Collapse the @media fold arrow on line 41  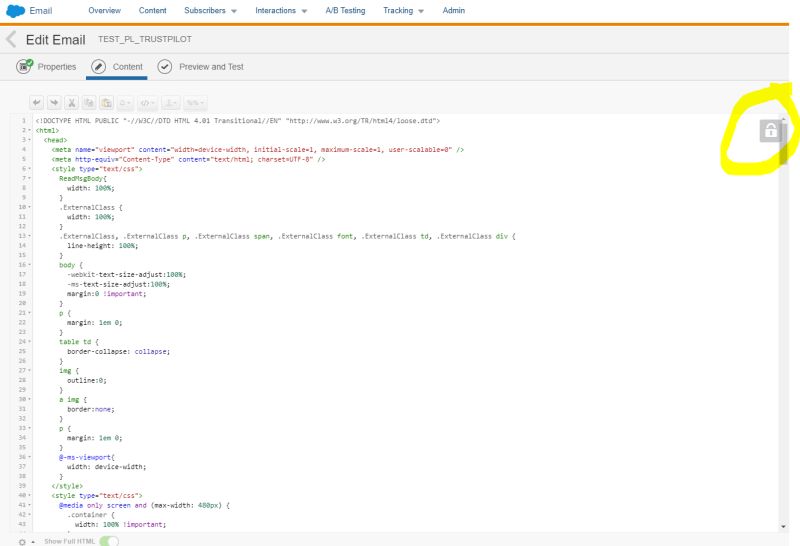click(30, 505)
